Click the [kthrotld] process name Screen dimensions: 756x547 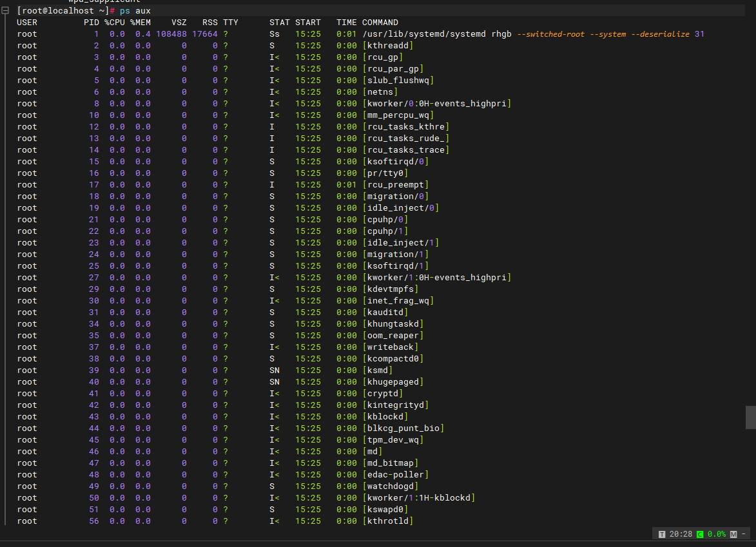pos(387,521)
